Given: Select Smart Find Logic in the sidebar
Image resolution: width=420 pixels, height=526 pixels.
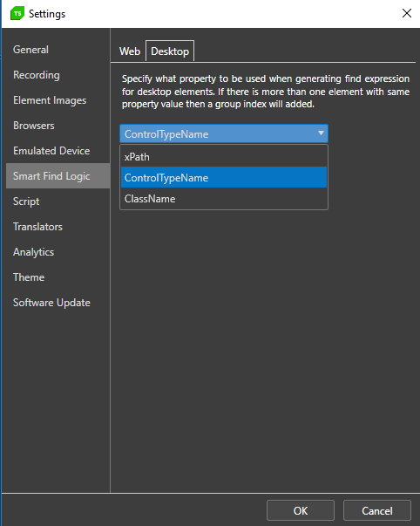Looking at the screenshot, I should pos(58,176).
